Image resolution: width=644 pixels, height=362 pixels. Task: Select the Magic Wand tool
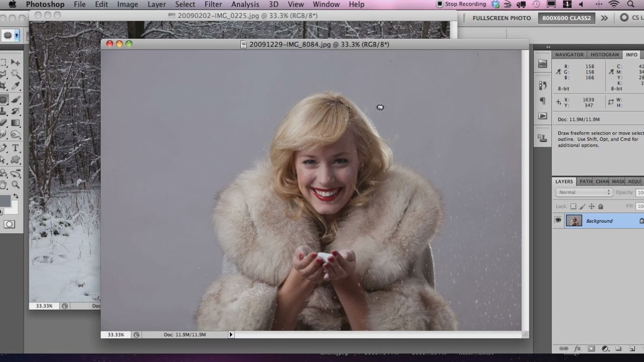tap(16, 74)
